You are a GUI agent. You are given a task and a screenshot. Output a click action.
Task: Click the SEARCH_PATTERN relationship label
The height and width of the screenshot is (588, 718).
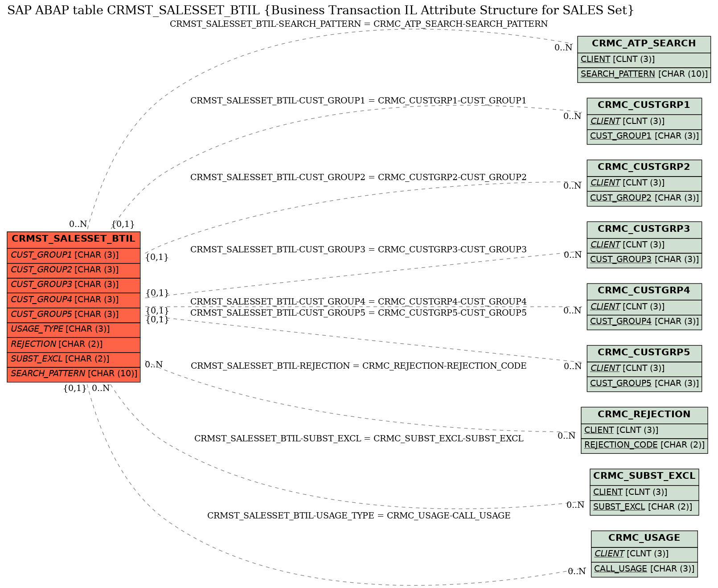[x=359, y=24]
